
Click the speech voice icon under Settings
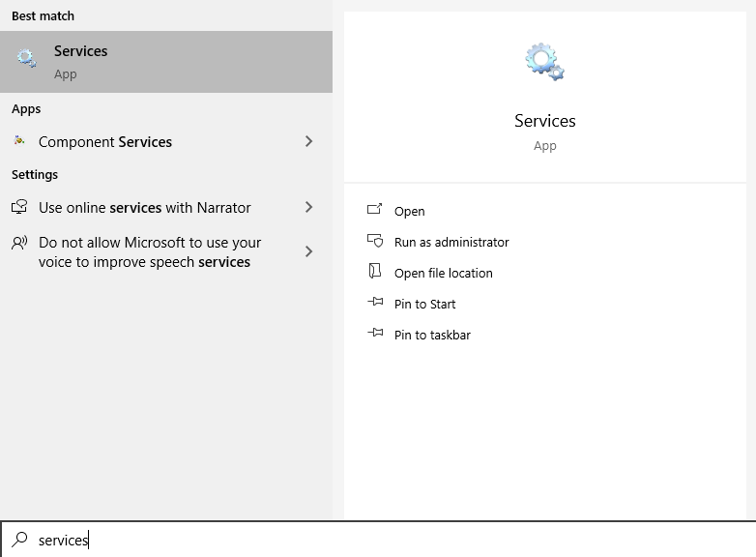point(19,244)
